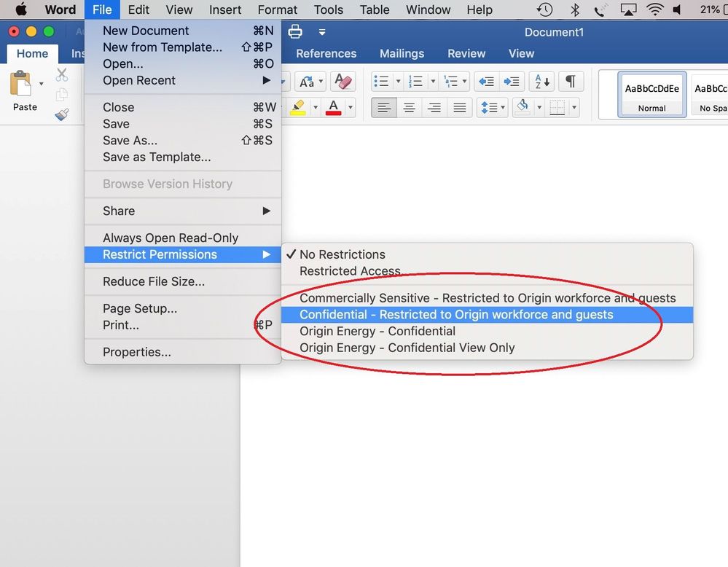This screenshot has width=728, height=567.
Task: Switch to the Home ribbon tab
Action: (x=33, y=53)
